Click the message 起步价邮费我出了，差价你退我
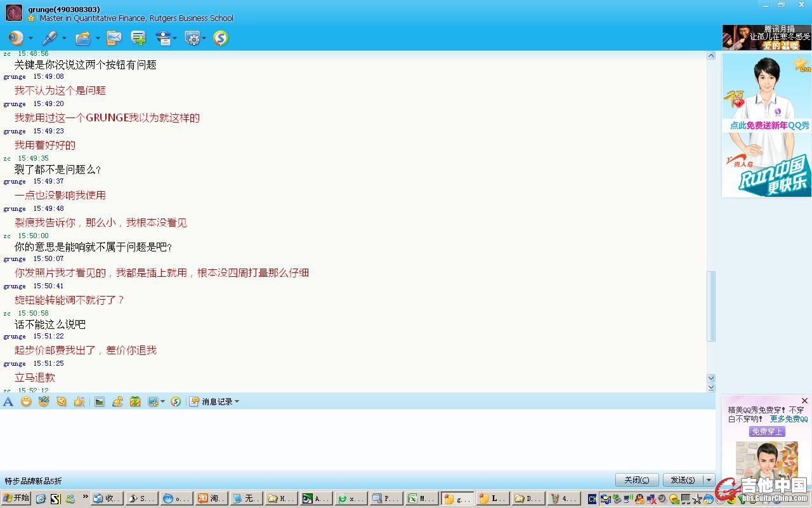 (x=86, y=350)
